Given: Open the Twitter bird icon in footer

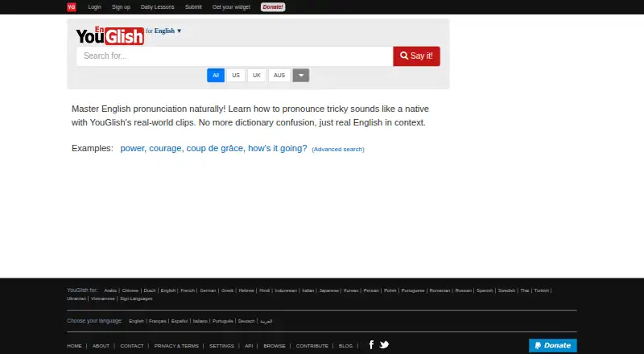Looking at the screenshot, I should tap(385, 345).
